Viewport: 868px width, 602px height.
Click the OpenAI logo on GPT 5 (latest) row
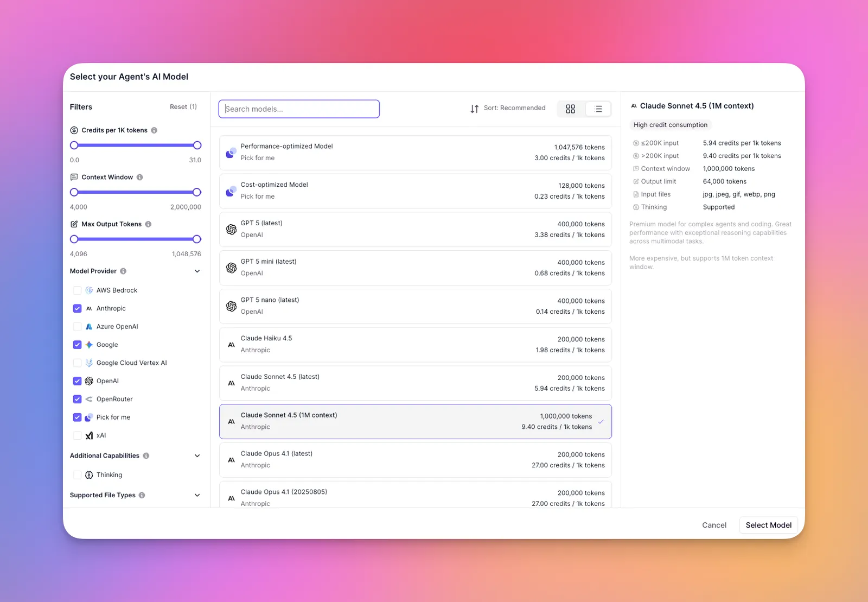coord(231,229)
